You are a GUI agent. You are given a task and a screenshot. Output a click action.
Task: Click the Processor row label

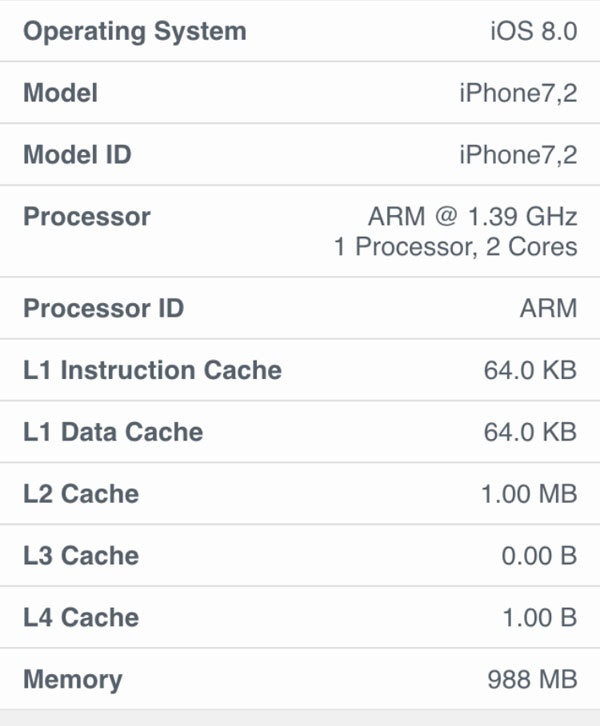(x=87, y=217)
